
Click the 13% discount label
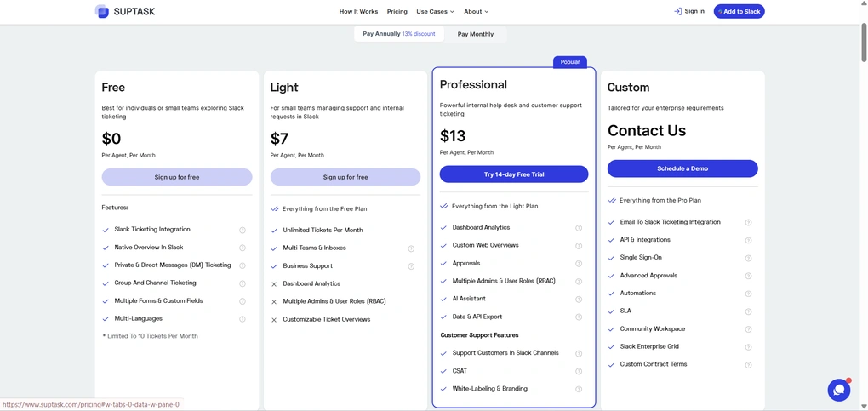coord(419,34)
